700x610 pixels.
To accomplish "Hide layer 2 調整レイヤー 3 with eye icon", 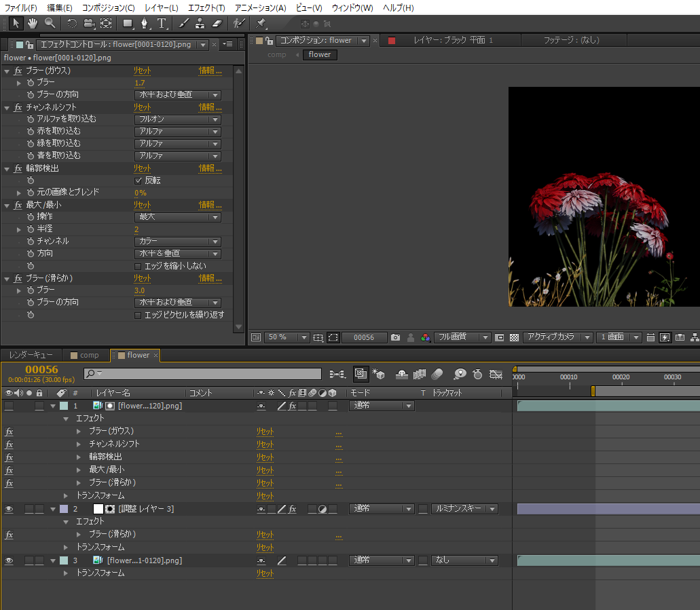I will tap(9, 509).
